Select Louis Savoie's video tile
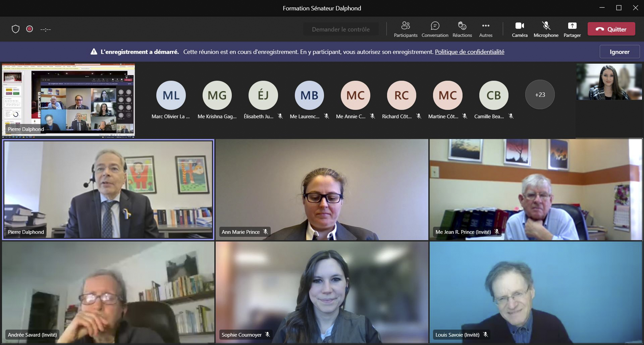The image size is (644, 345). [x=536, y=292]
